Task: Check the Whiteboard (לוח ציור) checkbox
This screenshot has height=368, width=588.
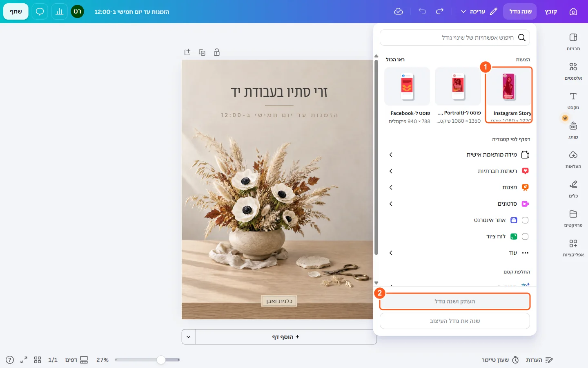Action: [x=525, y=236]
